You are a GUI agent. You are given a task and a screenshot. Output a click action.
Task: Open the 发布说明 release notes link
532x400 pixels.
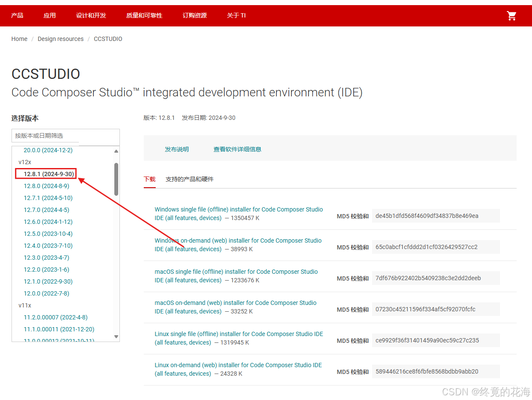[x=177, y=149]
